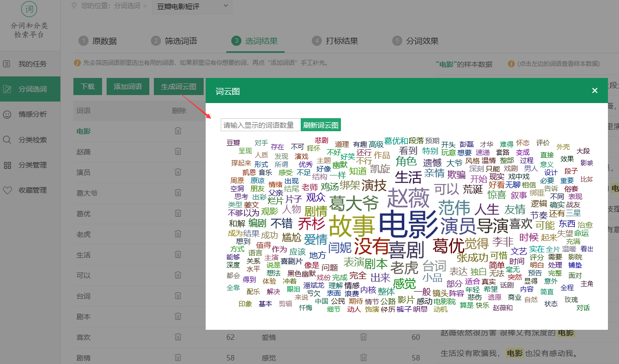Remove 演员 with its trash icon
The height and width of the screenshot is (364, 619).
pos(178,172)
